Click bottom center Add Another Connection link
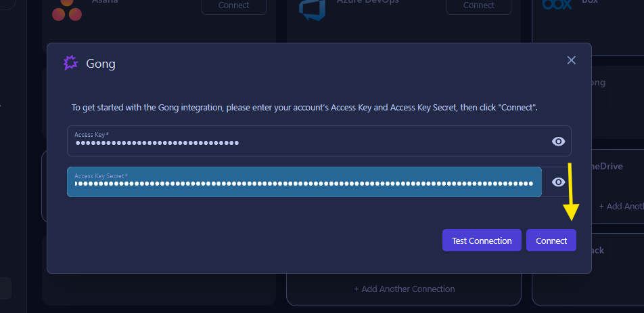Image resolution: width=644 pixels, height=313 pixels. click(x=404, y=289)
